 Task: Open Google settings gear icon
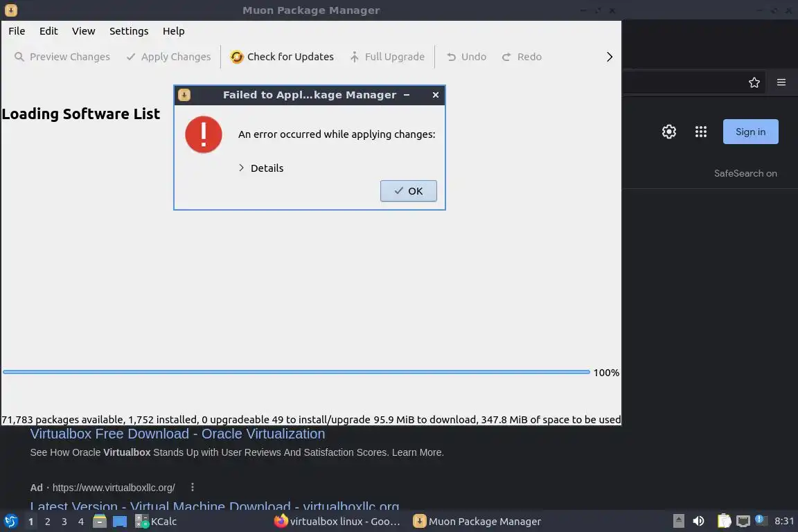pyautogui.click(x=668, y=132)
